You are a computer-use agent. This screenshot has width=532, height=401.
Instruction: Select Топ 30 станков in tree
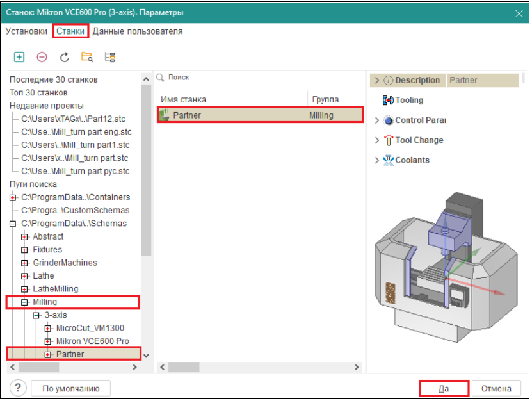[38, 93]
